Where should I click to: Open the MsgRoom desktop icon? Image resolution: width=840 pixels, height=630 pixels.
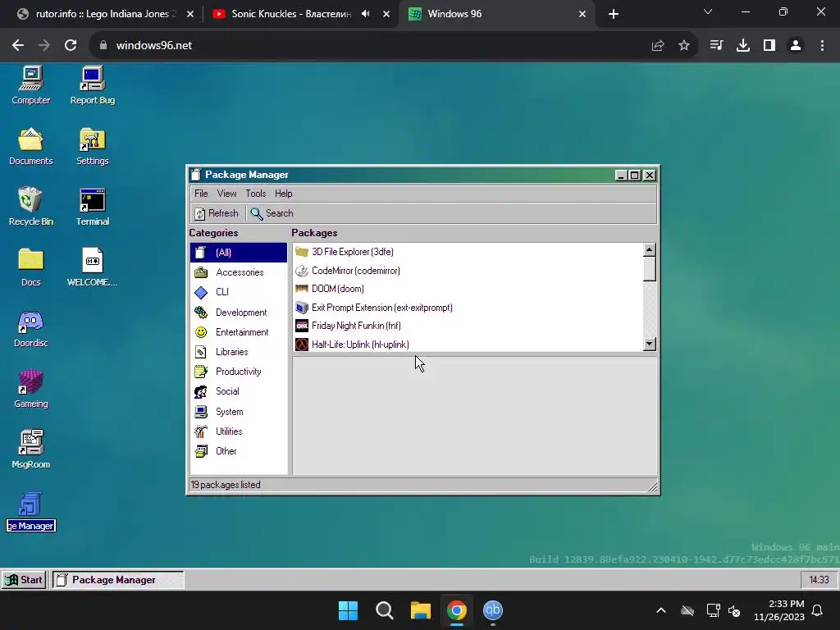tap(31, 450)
